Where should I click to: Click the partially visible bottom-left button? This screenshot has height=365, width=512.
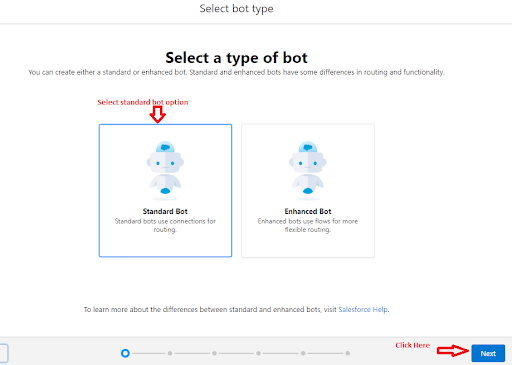coord(4,353)
